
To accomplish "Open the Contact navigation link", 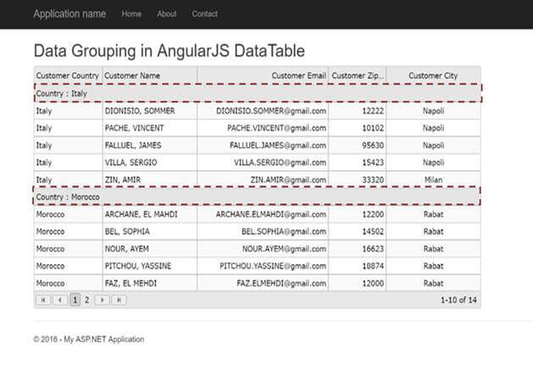I will 204,14.
